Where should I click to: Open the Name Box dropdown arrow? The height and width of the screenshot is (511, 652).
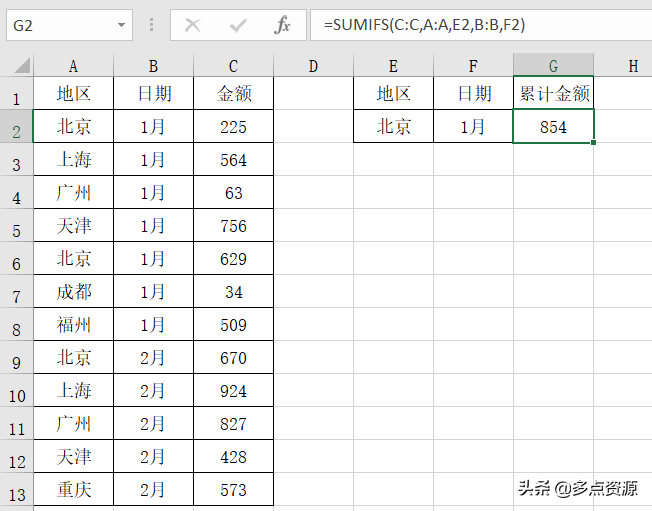pyautogui.click(x=121, y=25)
